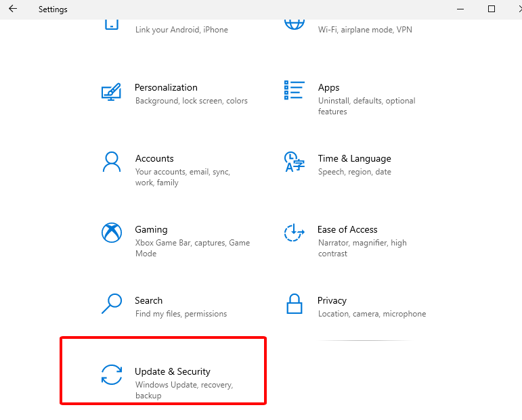The image size is (522, 420).
Task: Click the Update & Security arrows icon
Action: pos(111,375)
